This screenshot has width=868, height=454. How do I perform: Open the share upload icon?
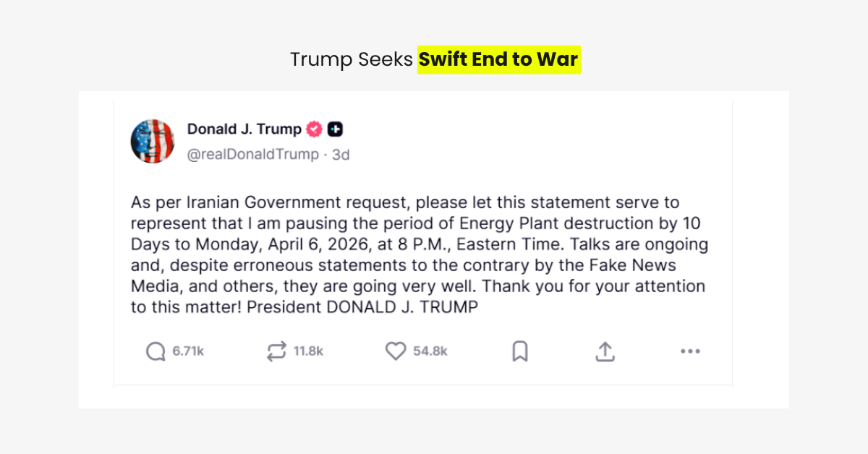(x=605, y=351)
